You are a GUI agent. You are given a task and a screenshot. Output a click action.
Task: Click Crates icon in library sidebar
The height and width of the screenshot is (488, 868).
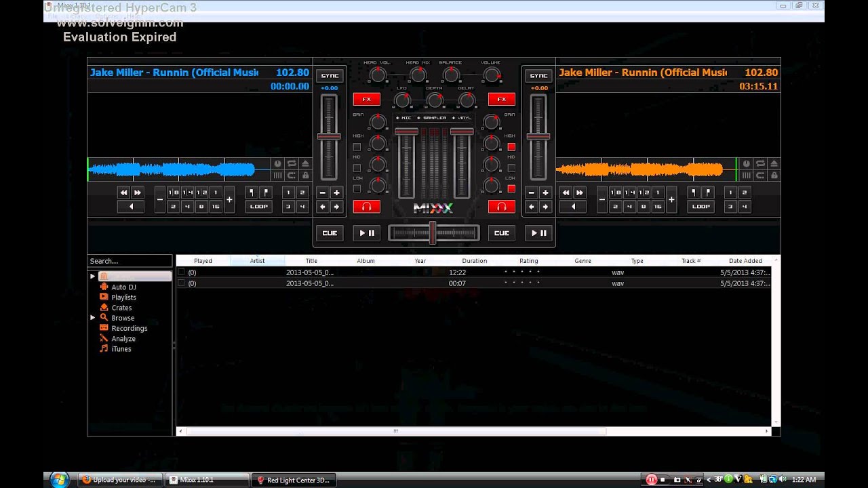(x=104, y=308)
